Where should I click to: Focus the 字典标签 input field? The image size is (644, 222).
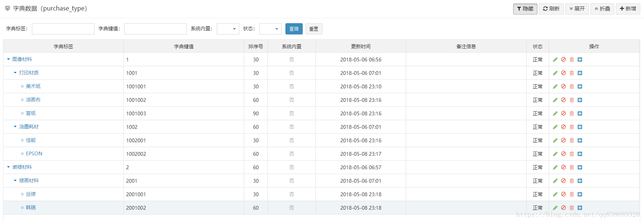coord(63,29)
